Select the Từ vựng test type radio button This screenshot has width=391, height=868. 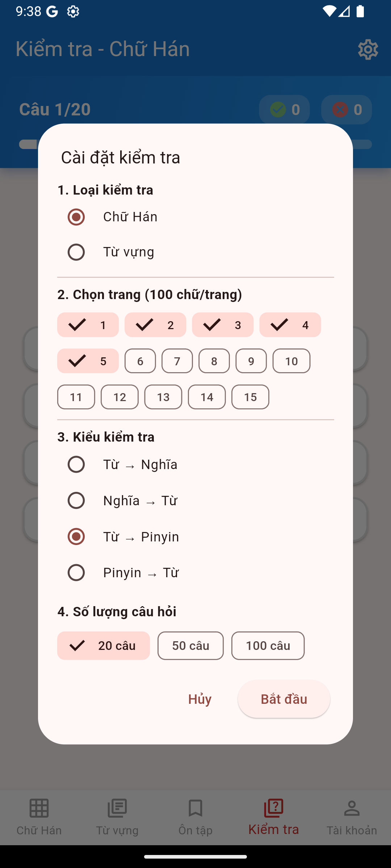76,252
